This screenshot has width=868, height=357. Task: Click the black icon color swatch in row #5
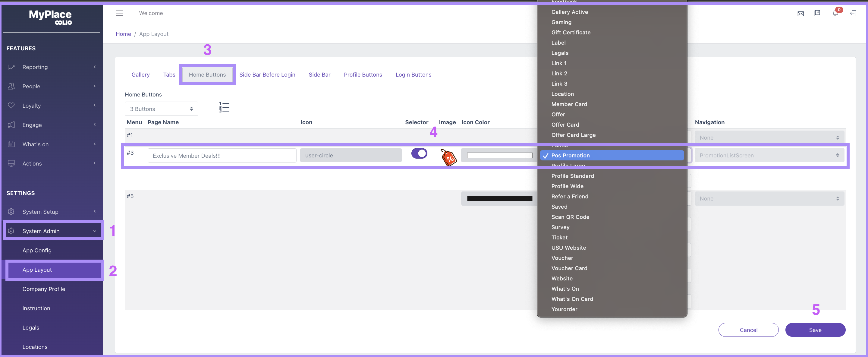499,199
